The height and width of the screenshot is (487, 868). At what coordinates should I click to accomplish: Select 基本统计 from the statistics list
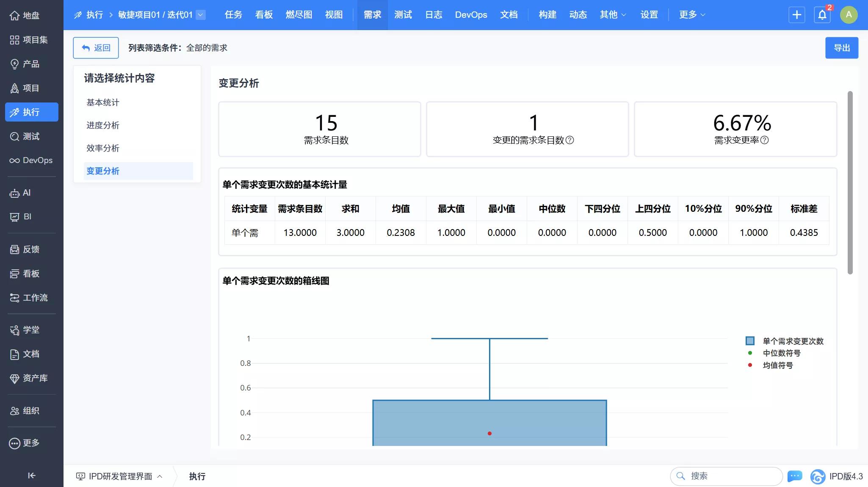pyautogui.click(x=102, y=102)
